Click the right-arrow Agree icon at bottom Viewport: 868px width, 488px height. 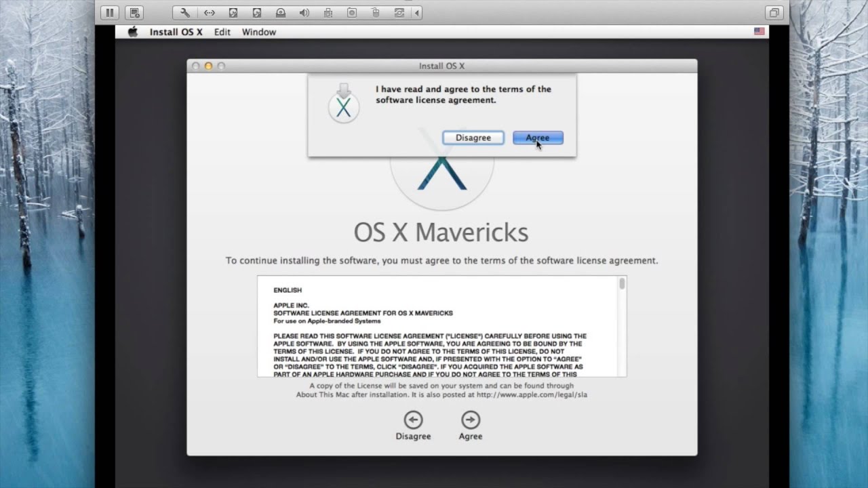[x=471, y=420]
